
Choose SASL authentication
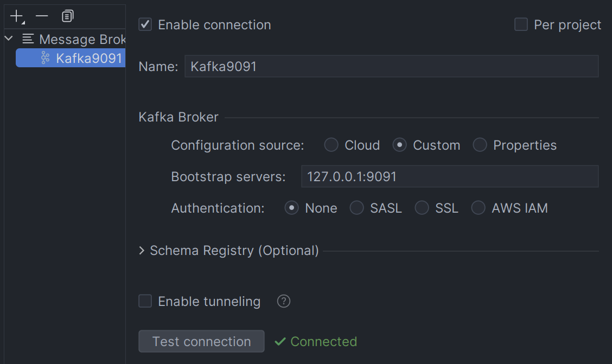point(356,208)
